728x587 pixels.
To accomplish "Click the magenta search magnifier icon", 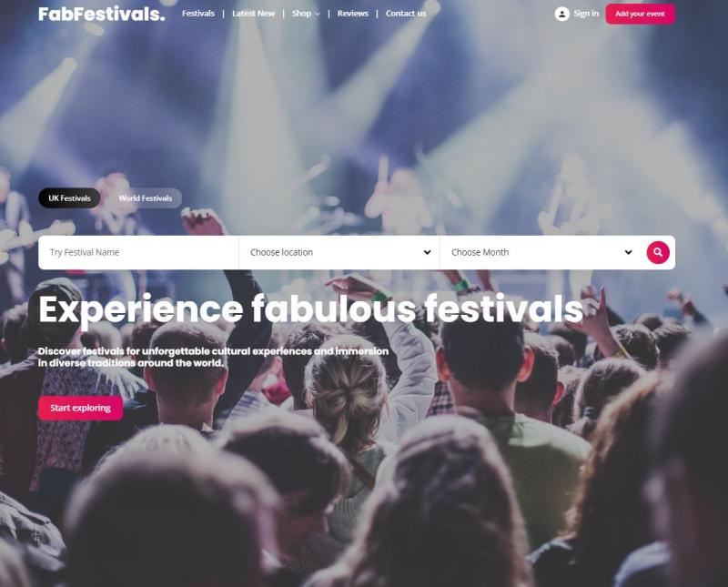I will click(x=658, y=252).
